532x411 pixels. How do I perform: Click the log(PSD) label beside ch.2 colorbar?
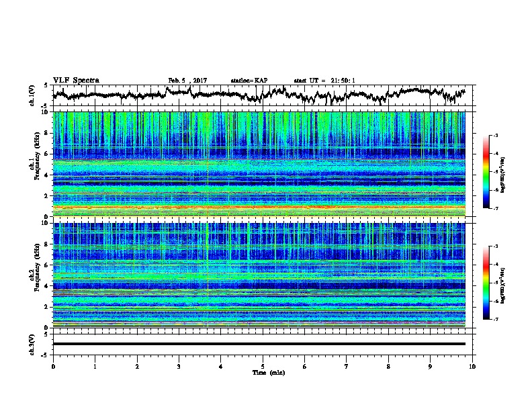(503, 285)
